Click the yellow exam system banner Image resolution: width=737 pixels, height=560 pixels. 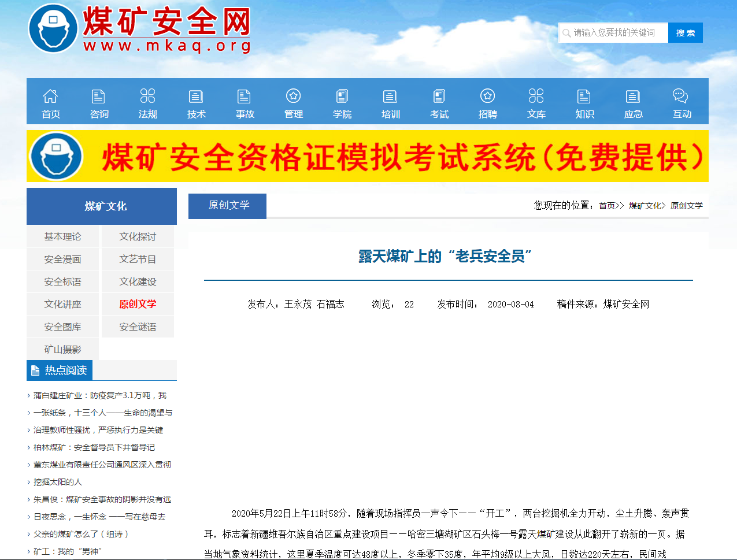click(x=368, y=156)
